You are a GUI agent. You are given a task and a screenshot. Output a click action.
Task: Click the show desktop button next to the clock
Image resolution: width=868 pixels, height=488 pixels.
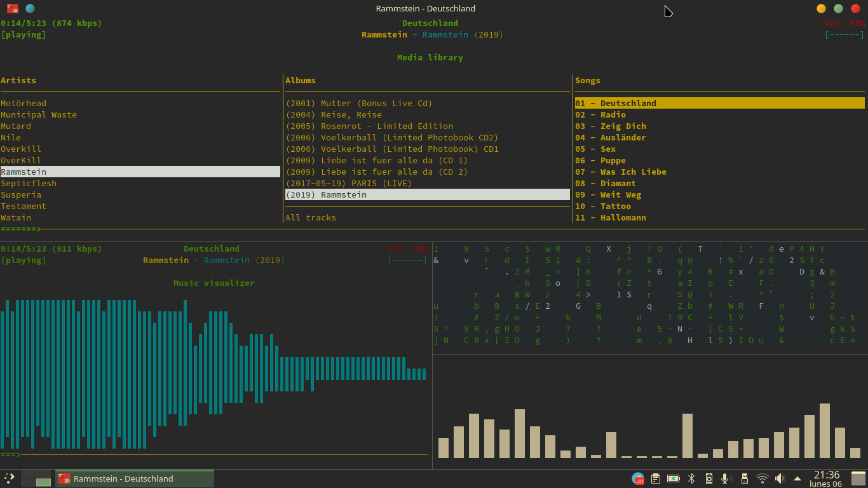point(858,478)
